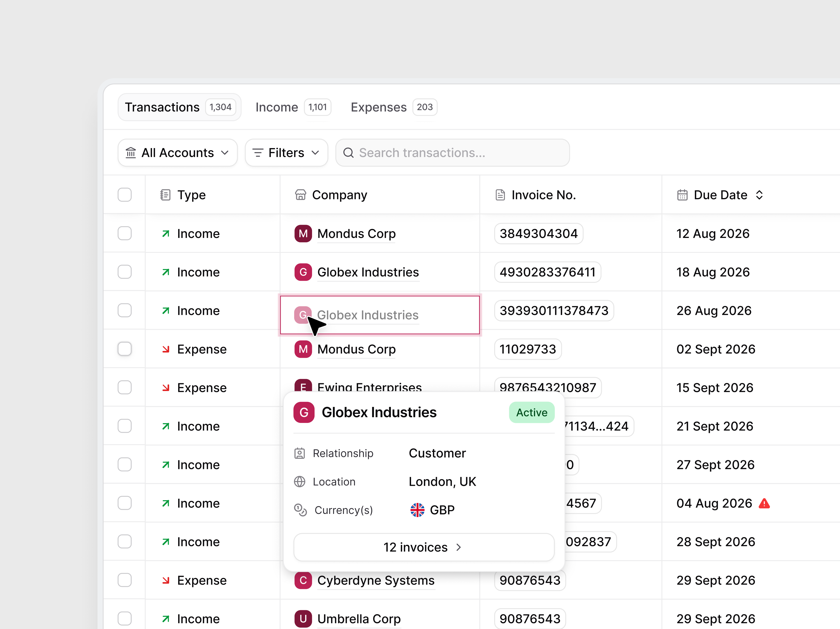Click the Active status badge
Screen dimensions: 840x629
[x=532, y=412]
